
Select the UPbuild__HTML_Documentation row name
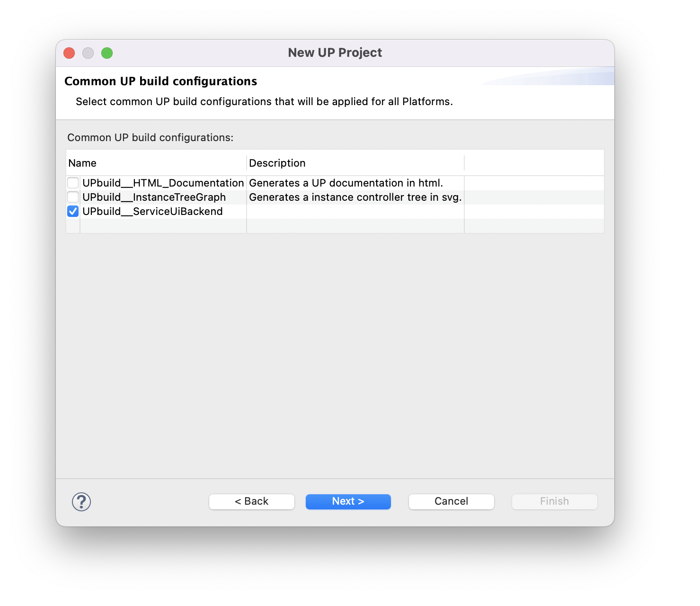(x=163, y=183)
